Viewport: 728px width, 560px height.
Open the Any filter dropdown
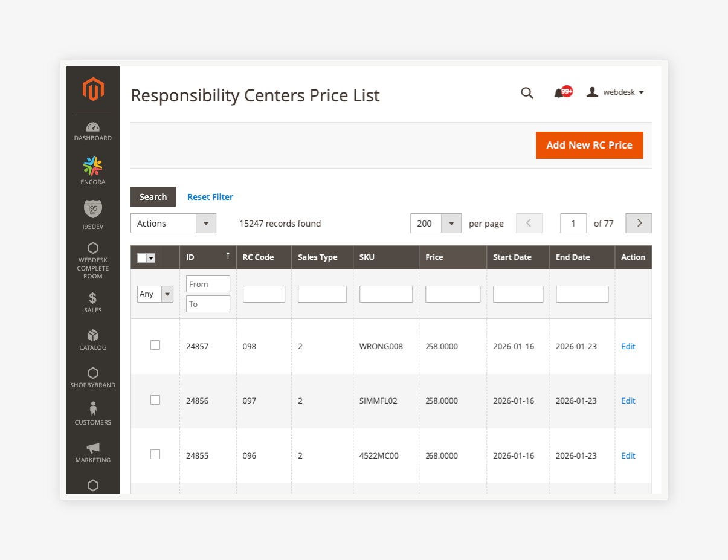pos(155,294)
